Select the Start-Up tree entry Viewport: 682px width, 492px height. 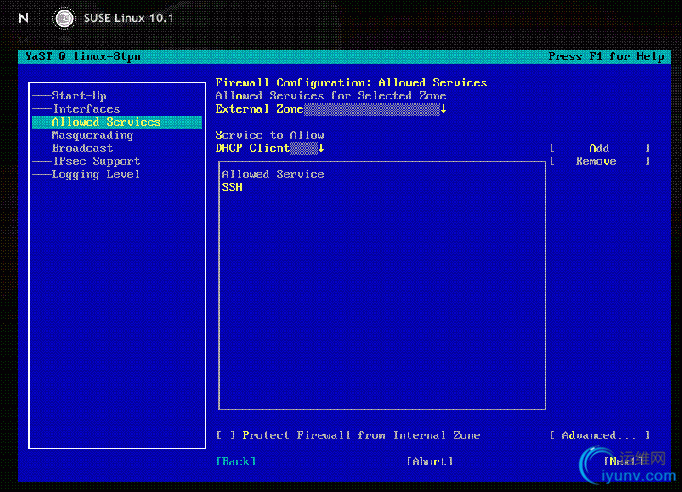click(79, 96)
